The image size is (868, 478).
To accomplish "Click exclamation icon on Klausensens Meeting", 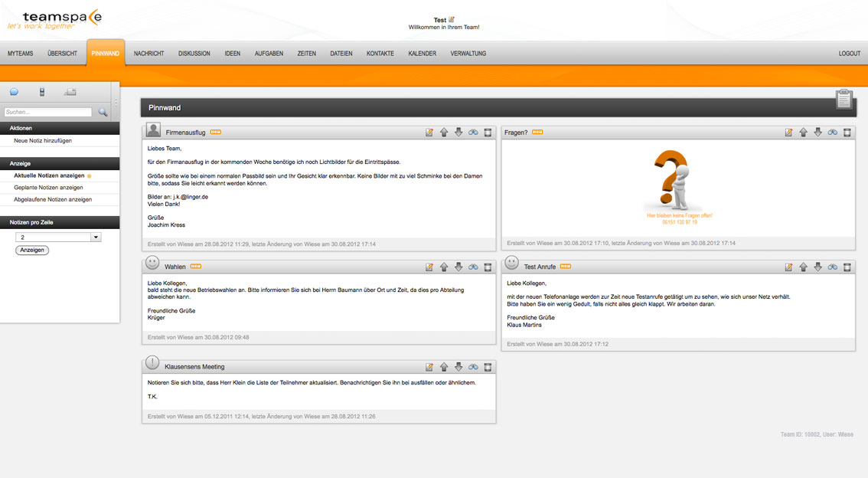I will pos(152,363).
